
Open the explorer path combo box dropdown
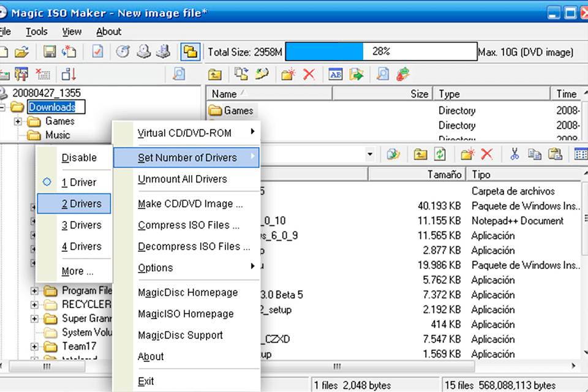pyautogui.click(x=370, y=154)
